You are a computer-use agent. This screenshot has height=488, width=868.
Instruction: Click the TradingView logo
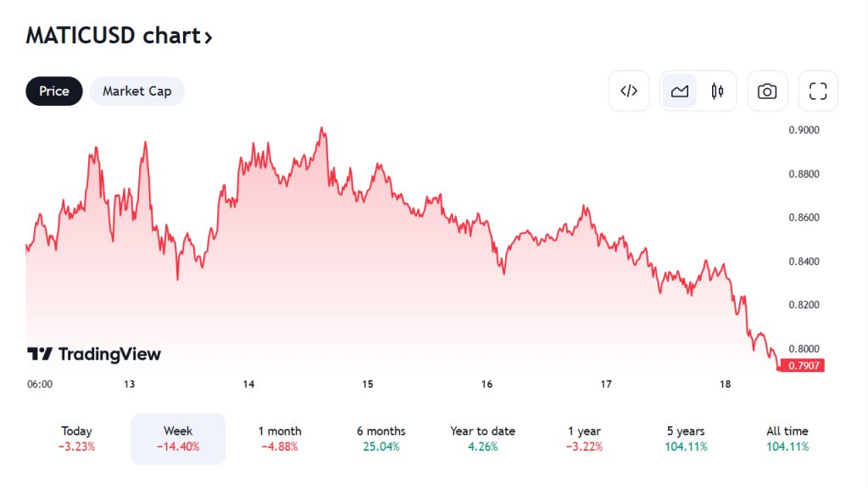[94, 354]
